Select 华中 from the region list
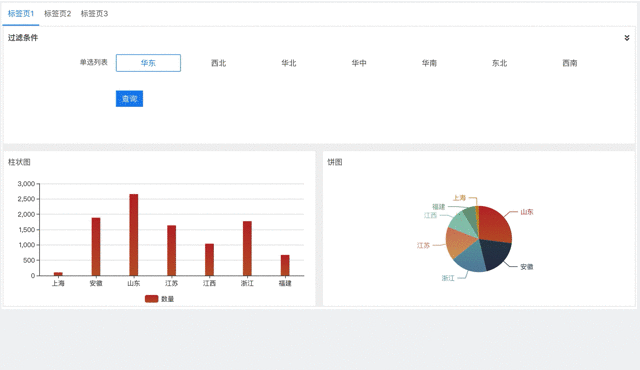Viewport: 640px width, 370px height. [x=359, y=63]
